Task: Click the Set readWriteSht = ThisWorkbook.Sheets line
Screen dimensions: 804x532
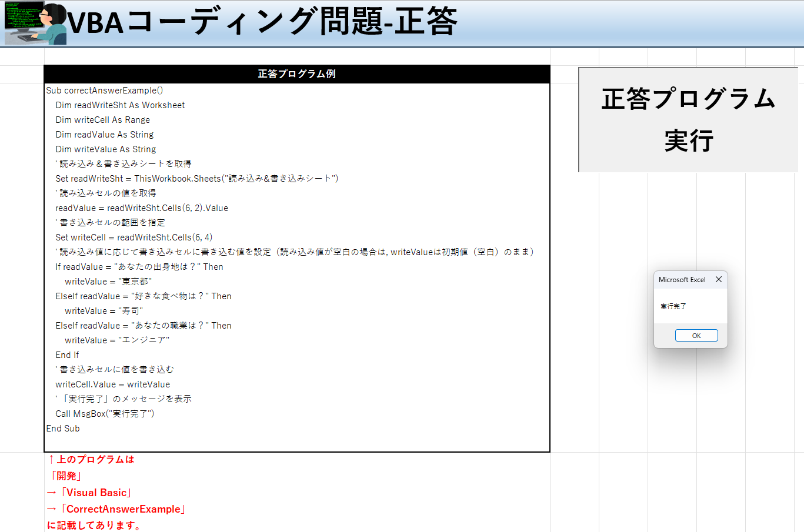Action: [x=196, y=179]
